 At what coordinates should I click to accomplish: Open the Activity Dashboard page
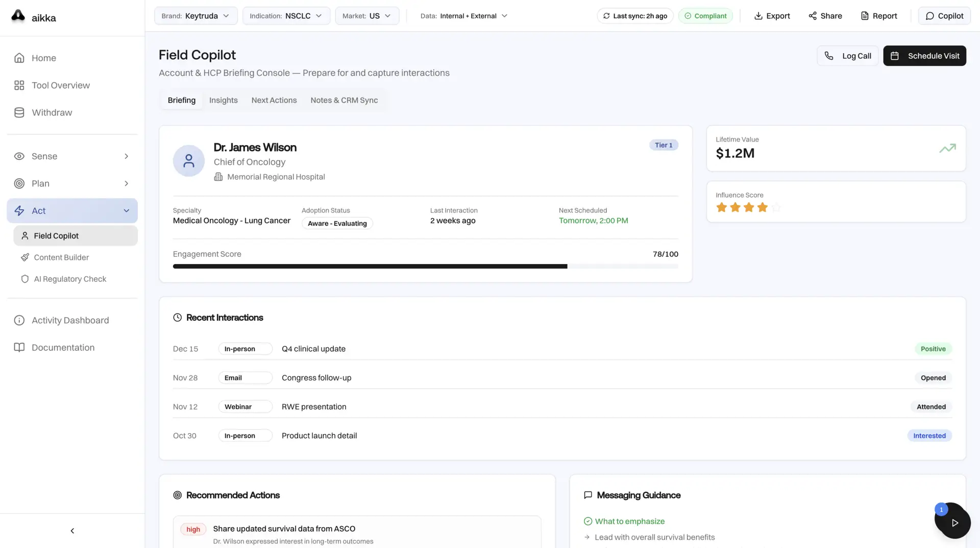pos(70,320)
